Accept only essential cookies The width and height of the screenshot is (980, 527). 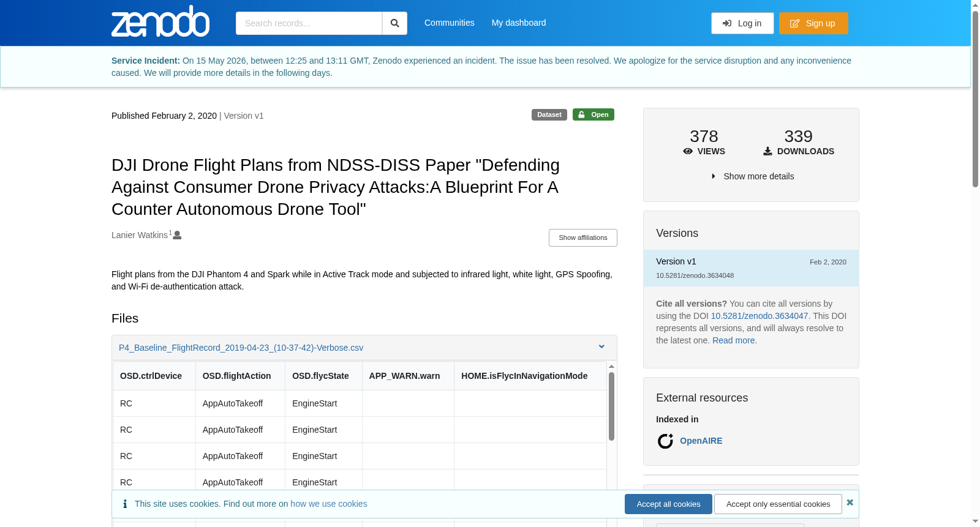778,504
